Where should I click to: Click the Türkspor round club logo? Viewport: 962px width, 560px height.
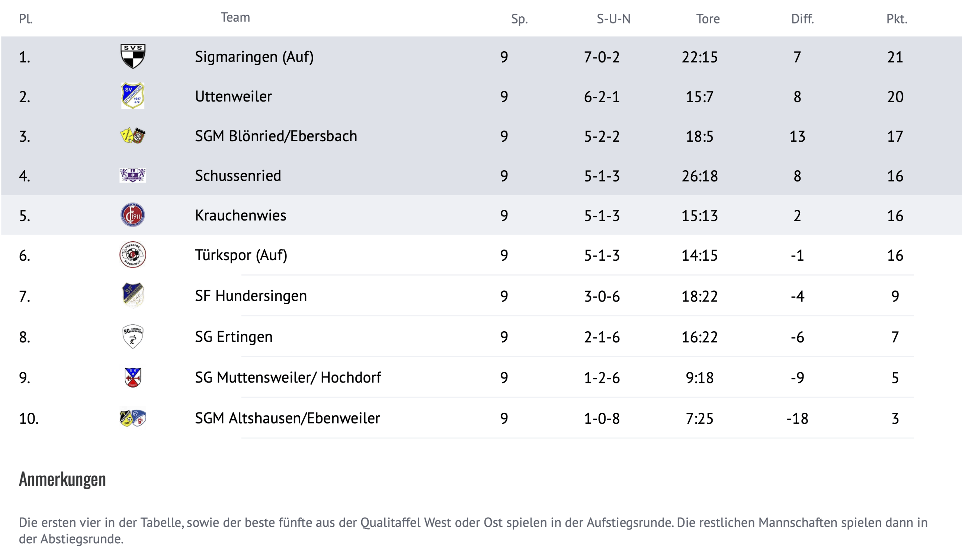click(x=132, y=254)
